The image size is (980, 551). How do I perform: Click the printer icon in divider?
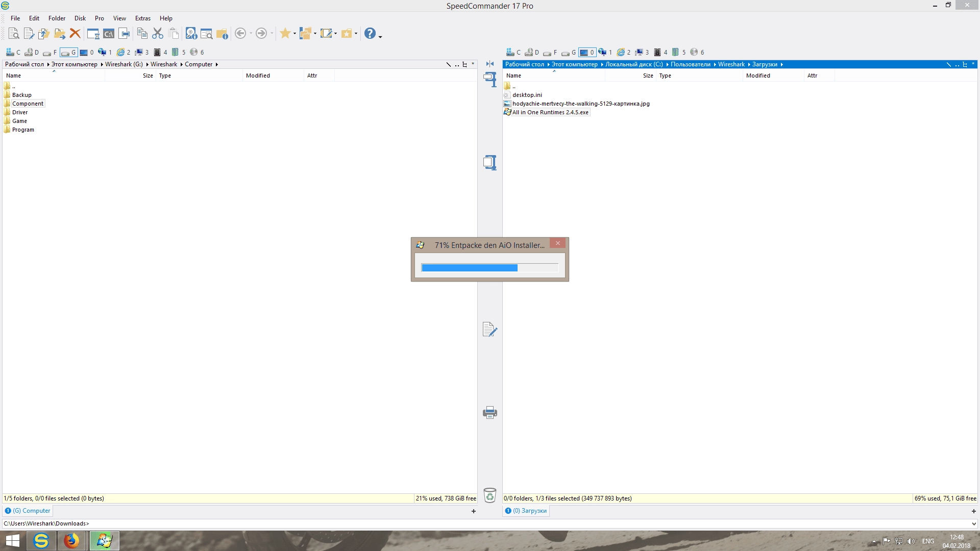click(490, 412)
